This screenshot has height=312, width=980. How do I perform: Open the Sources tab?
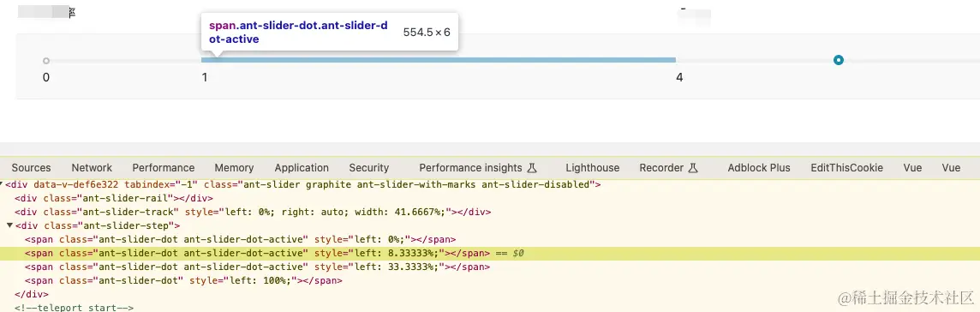coord(31,167)
